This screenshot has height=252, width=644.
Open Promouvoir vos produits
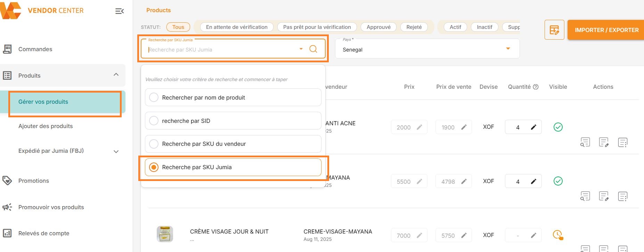coord(51,207)
